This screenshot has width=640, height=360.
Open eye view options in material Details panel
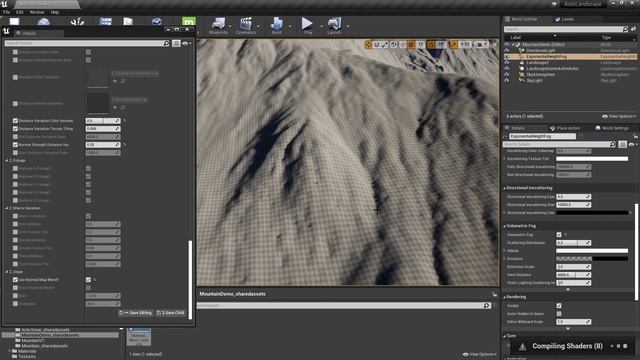click(x=186, y=43)
